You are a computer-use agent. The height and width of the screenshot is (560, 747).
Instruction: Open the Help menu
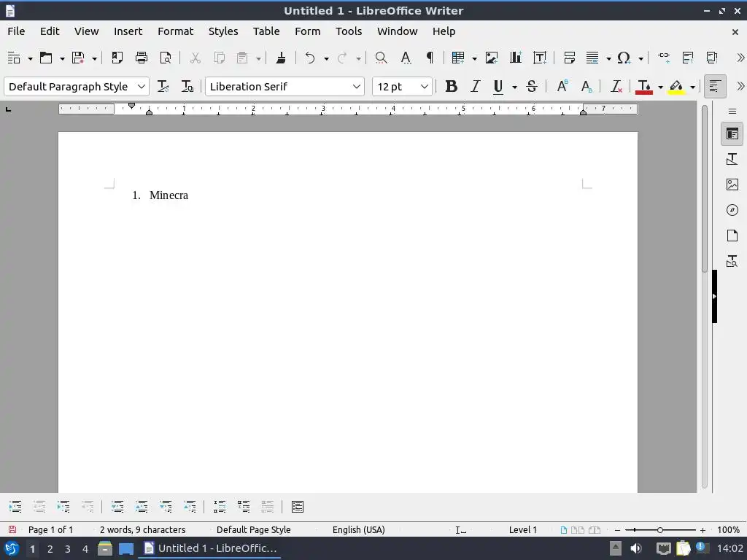click(x=444, y=31)
